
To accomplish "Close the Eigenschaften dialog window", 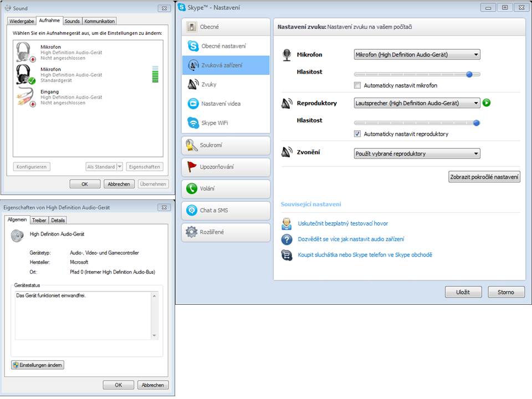I will (x=164, y=207).
